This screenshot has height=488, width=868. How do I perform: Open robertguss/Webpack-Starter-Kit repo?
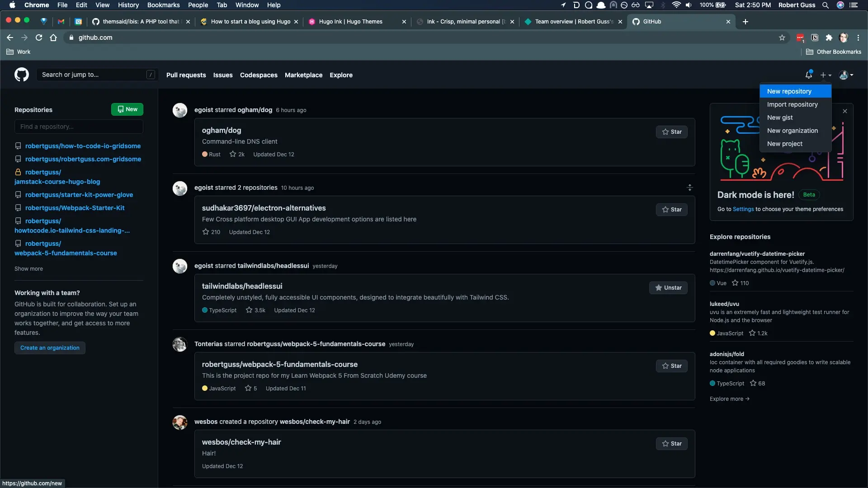pos(75,208)
